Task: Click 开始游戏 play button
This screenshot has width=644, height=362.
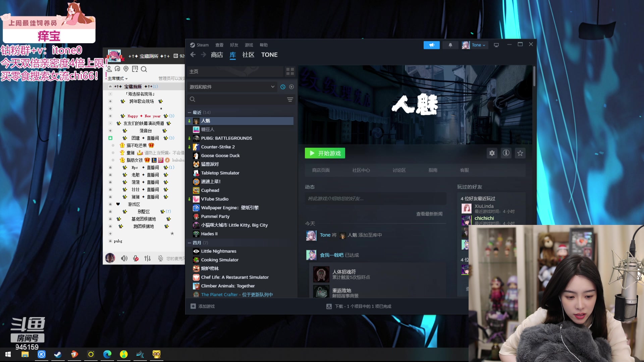Action: tap(325, 153)
